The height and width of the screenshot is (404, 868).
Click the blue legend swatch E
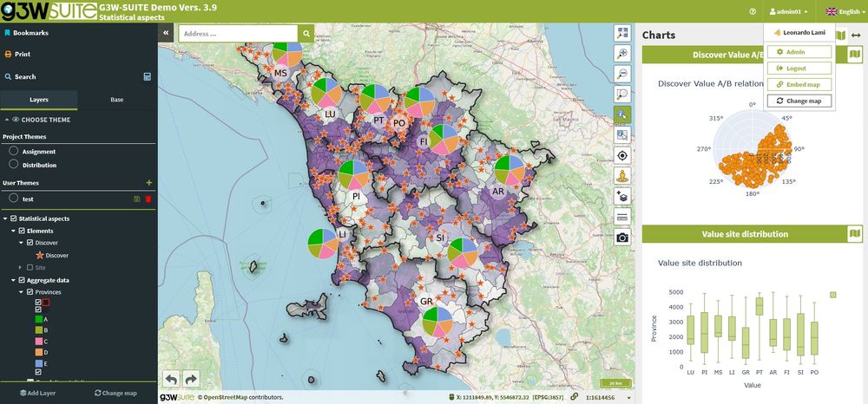(x=38, y=363)
